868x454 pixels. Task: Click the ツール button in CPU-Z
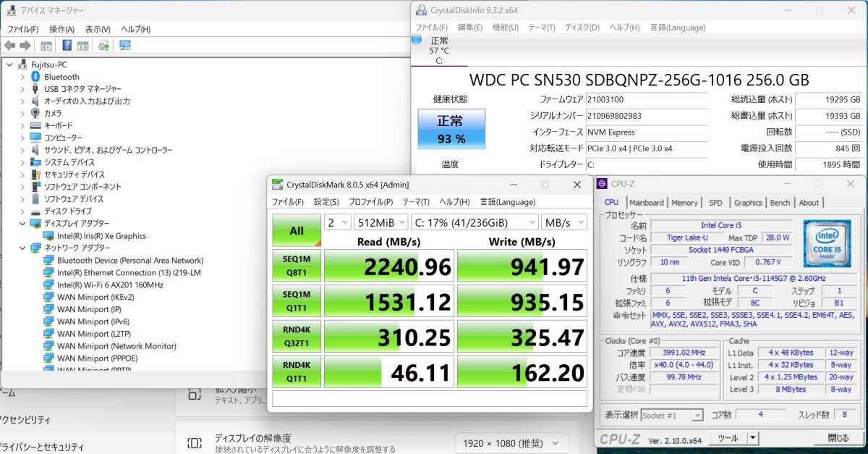coord(727,438)
